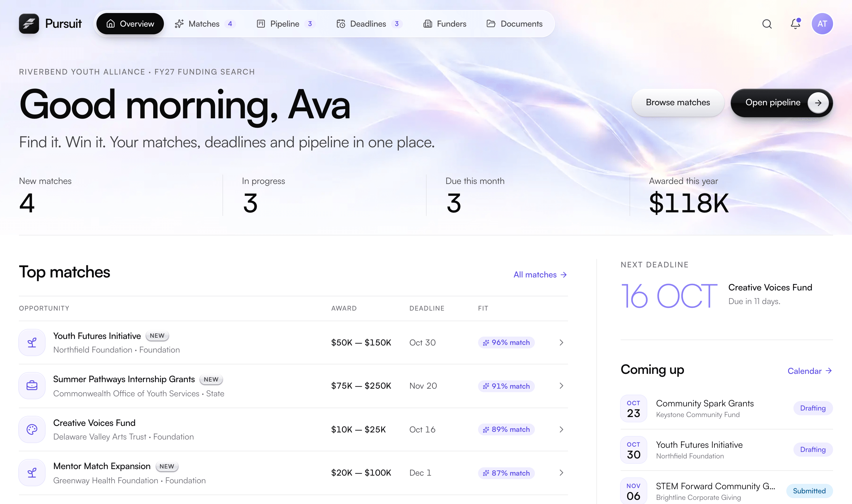
Task: Click the Browse matches button
Action: pos(678,103)
